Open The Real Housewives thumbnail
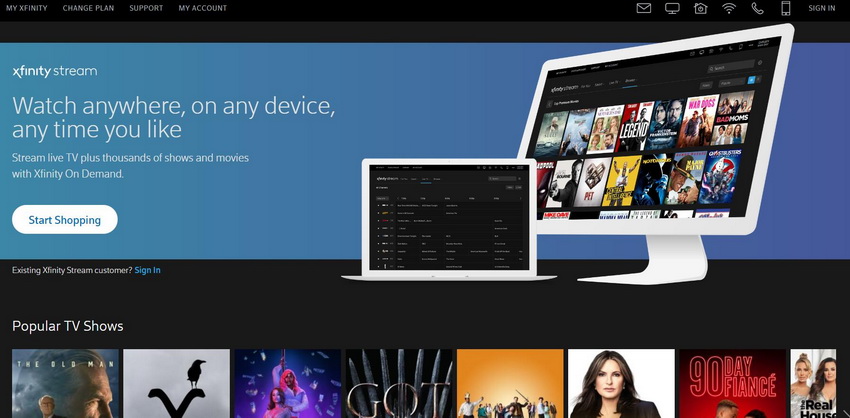This screenshot has height=418, width=850. pyautogui.click(x=812, y=383)
